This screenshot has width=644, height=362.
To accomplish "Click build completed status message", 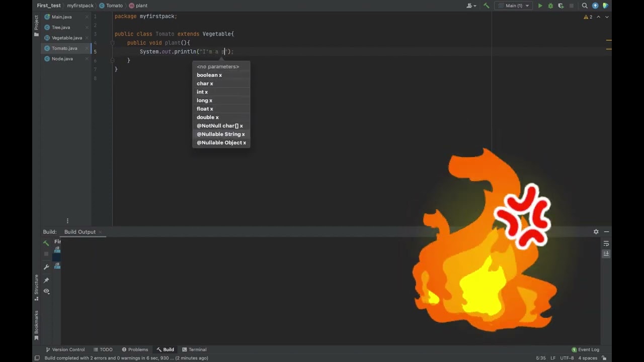I will click(x=126, y=358).
